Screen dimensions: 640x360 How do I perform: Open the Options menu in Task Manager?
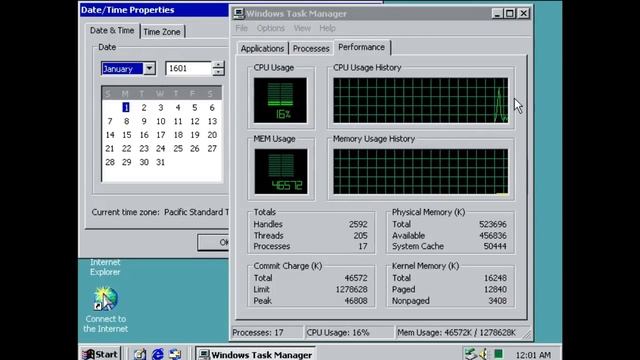tap(271, 28)
